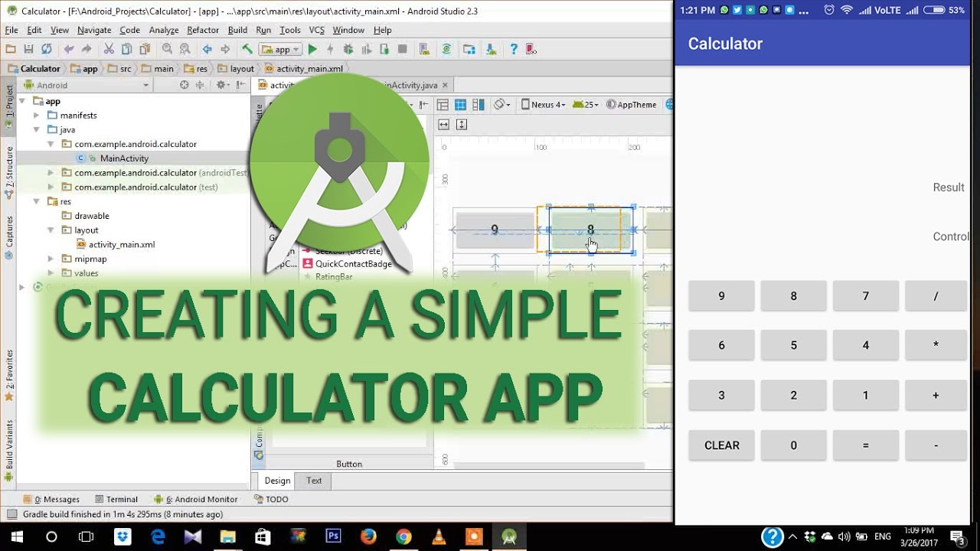Click Scroll from Source target icon
The image size is (980, 551).
tap(184, 85)
